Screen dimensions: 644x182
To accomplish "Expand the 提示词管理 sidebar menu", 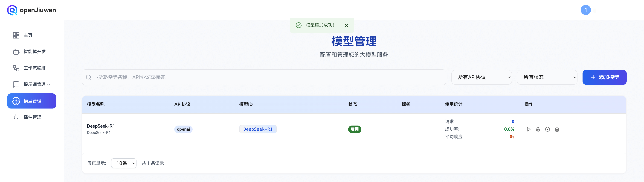I will point(34,84).
